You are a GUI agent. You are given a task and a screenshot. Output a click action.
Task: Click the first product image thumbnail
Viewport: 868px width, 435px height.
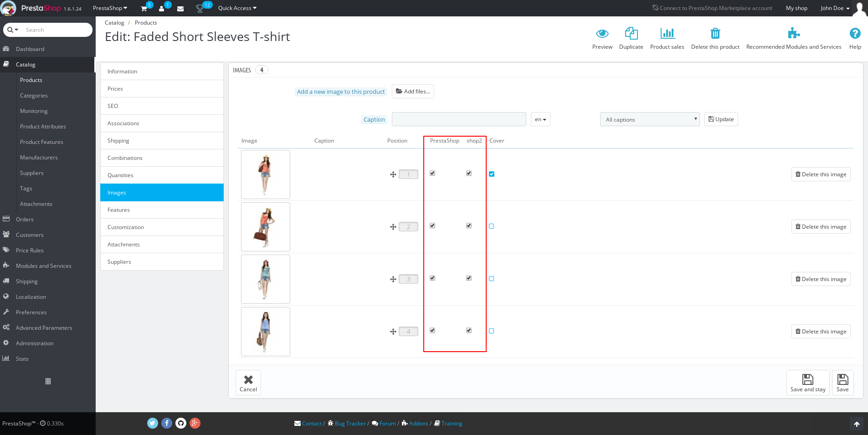point(265,174)
